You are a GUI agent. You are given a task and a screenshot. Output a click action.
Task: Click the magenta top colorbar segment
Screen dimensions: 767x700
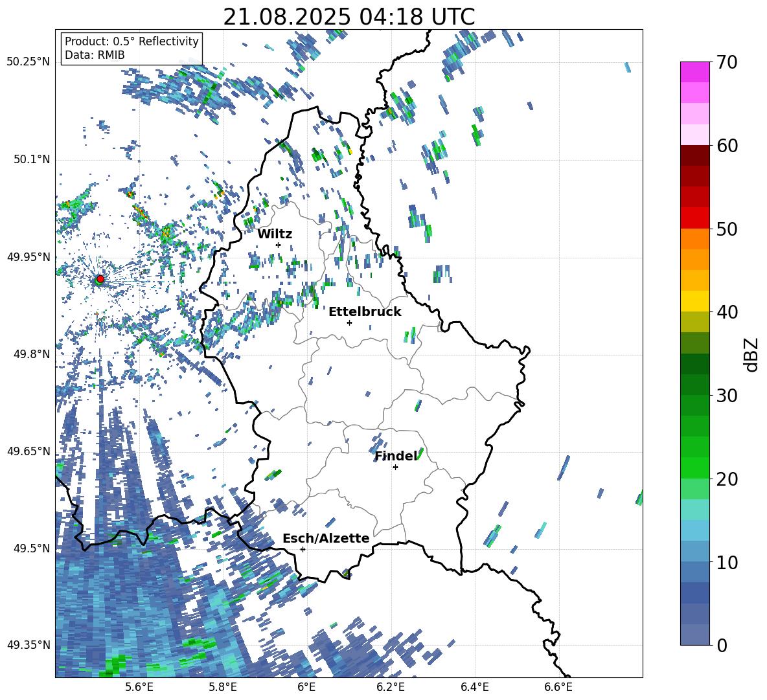[694, 72]
